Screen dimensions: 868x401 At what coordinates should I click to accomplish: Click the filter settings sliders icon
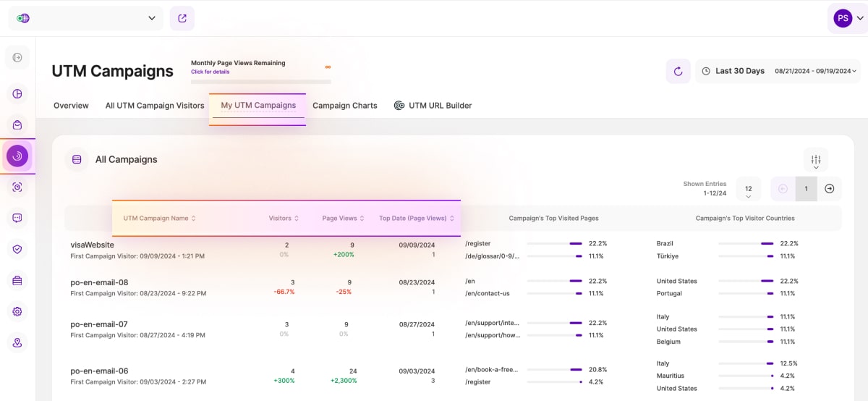(x=815, y=161)
